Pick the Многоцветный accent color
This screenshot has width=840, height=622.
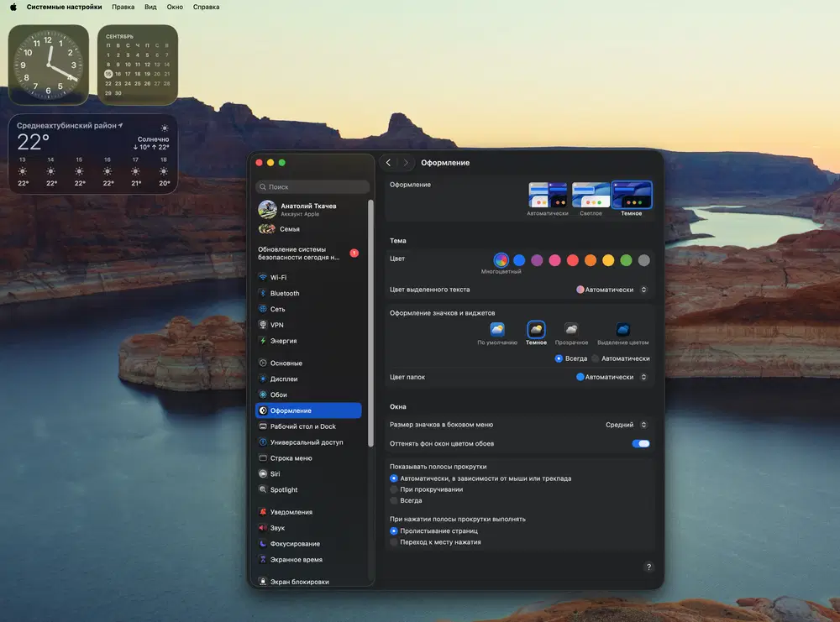pyautogui.click(x=501, y=260)
